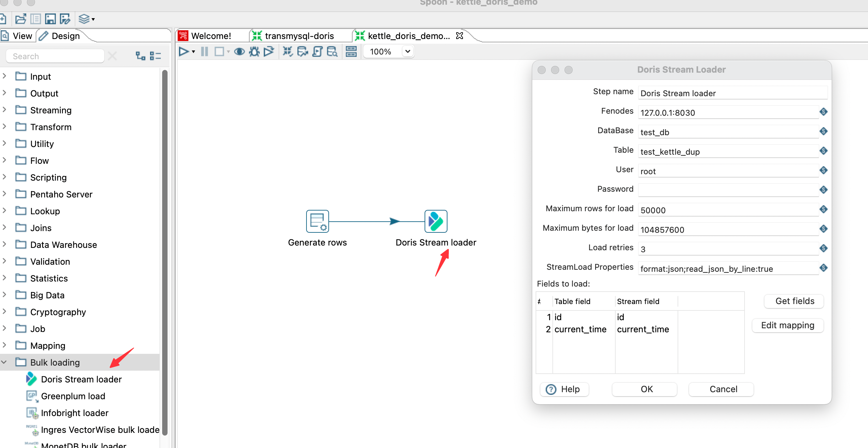Click the preview eye icon
Image resolution: width=868 pixels, height=448 pixels.
coord(239,51)
